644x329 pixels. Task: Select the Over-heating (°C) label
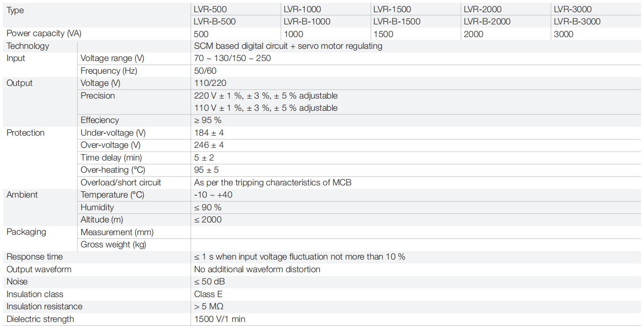point(112,170)
